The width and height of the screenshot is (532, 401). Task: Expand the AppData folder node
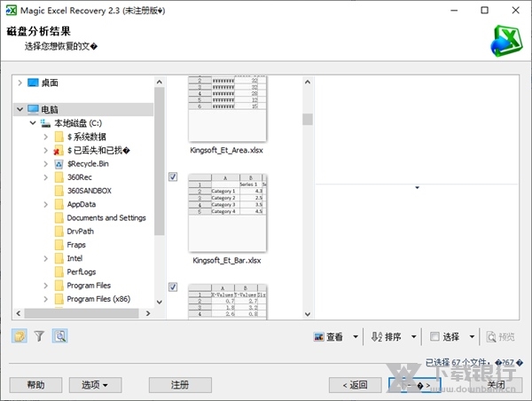[x=46, y=204]
